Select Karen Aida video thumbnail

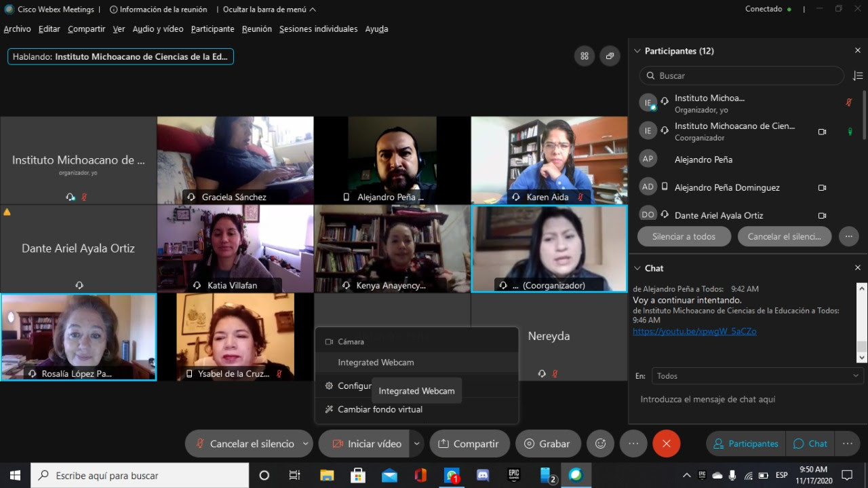[x=549, y=160]
